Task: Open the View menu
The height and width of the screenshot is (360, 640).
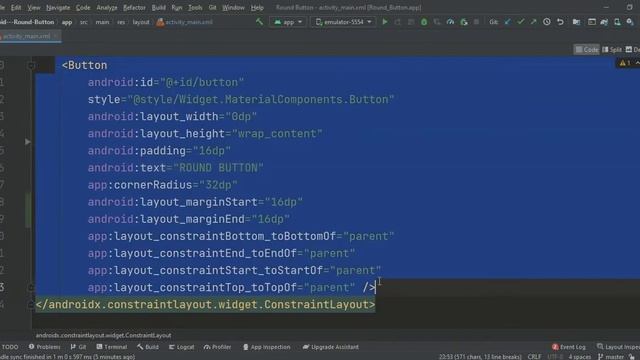Action: pos(34,7)
